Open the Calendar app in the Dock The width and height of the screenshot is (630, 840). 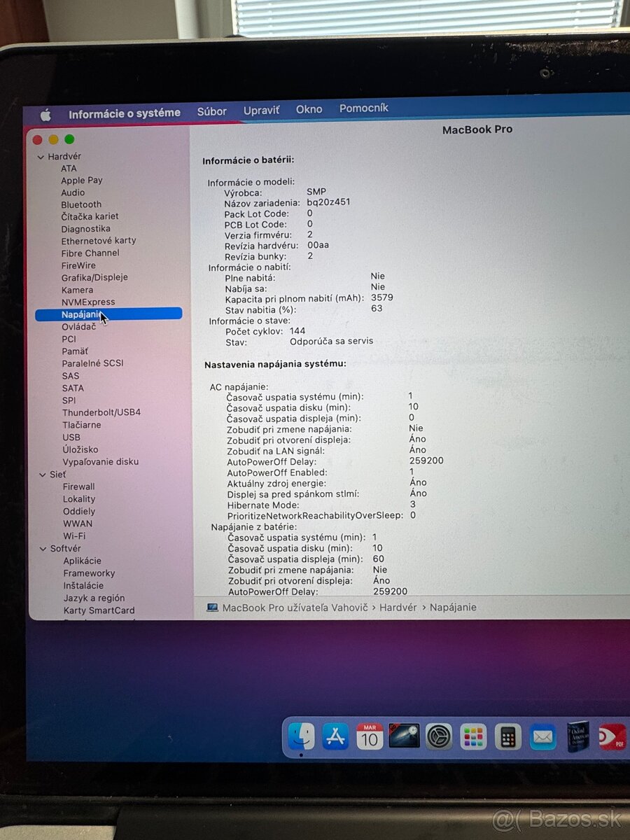click(x=369, y=736)
